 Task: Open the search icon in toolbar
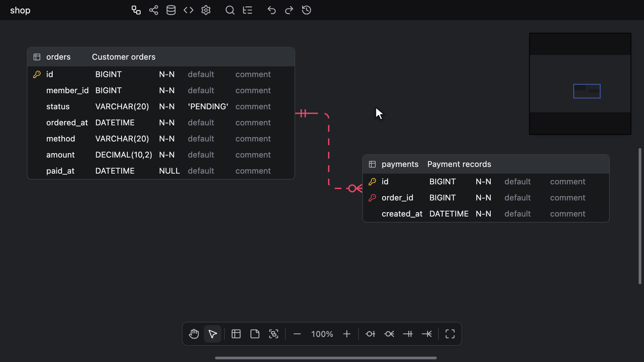point(230,10)
